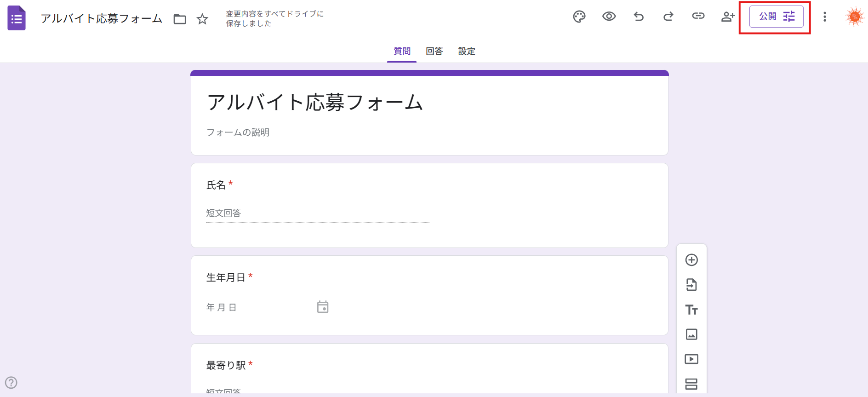The height and width of the screenshot is (397, 868).
Task: Move the form using the folder icon
Action: coord(180,19)
